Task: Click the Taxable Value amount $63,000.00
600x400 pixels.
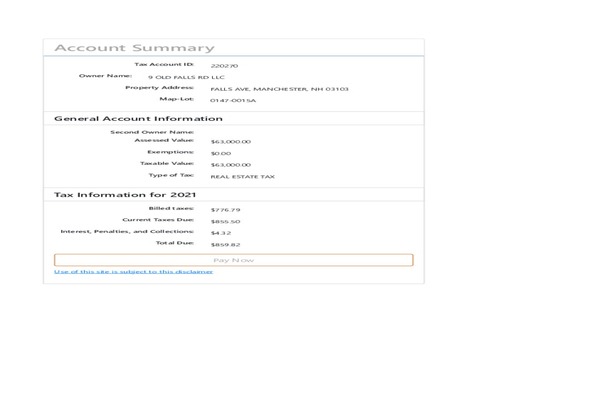Action: coord(230,165)
